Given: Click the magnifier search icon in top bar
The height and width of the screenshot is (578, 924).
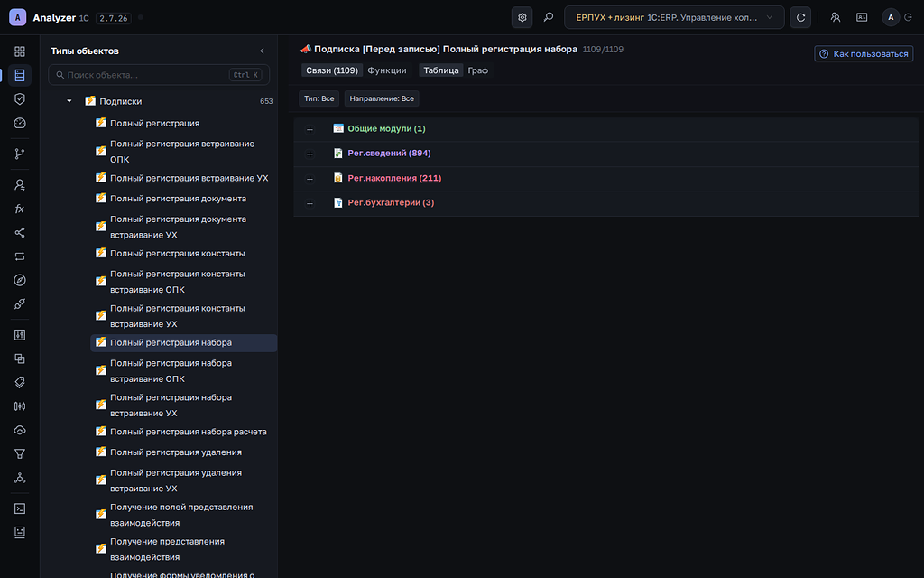Looking at the screenshot, I should point(549,18).
